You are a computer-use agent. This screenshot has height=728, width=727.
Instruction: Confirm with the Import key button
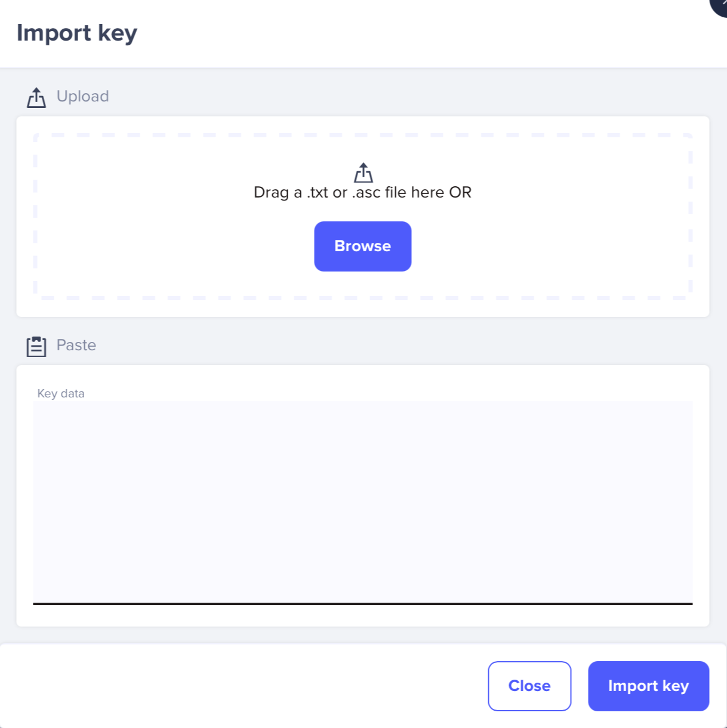tap(648, 686)
